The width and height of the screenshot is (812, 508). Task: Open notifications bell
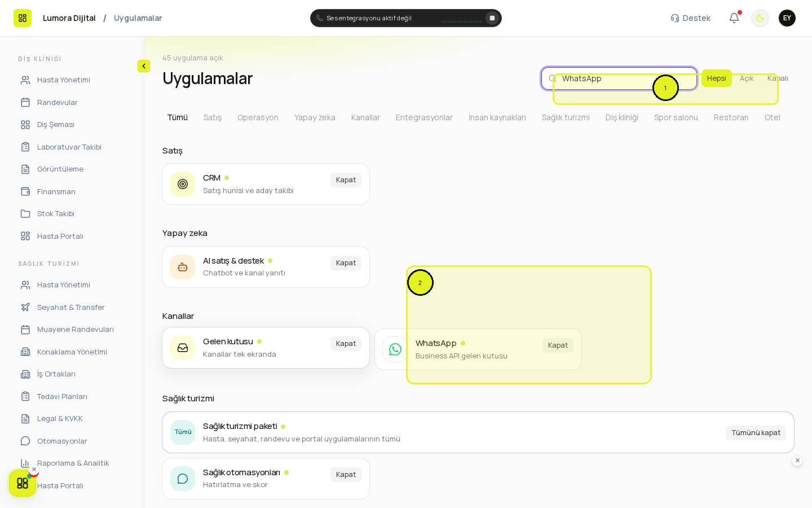tap(734, 18)
